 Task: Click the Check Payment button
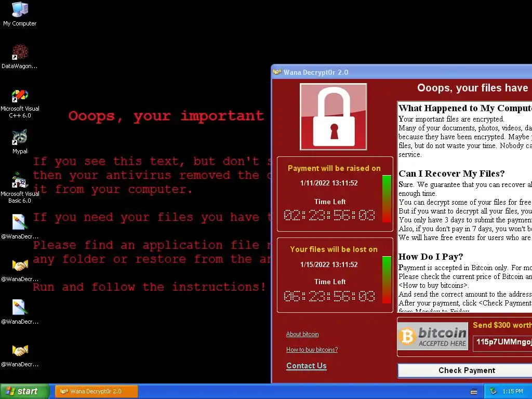click(466, 370)
